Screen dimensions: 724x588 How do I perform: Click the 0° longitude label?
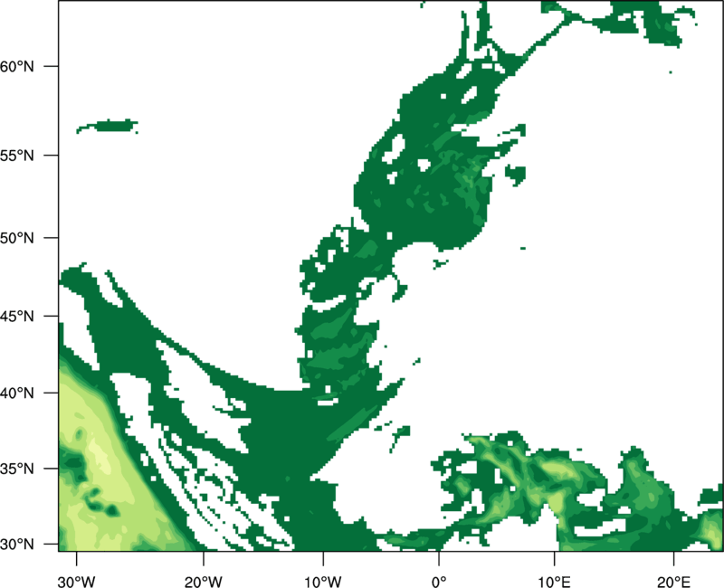click(439, 582)
